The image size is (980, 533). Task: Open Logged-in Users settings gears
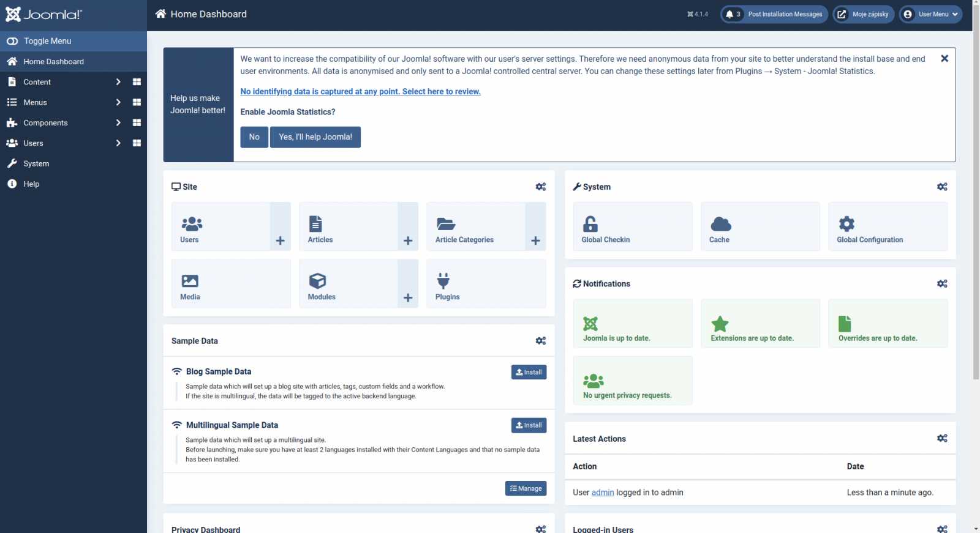(942, 529)
